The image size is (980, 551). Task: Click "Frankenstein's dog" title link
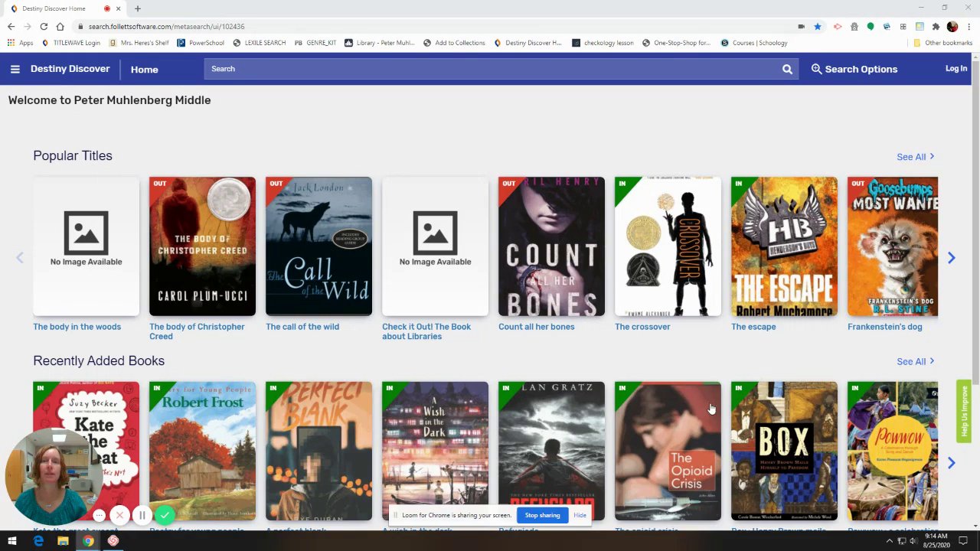[884, 327]
